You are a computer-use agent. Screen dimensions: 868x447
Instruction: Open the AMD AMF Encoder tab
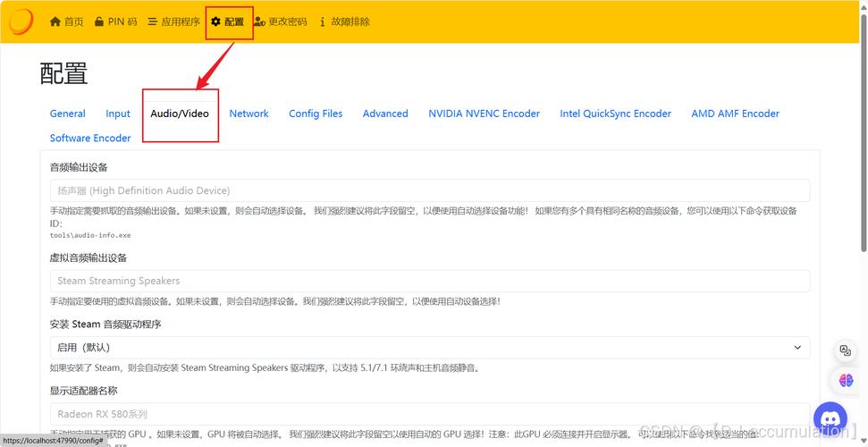tap(735, 114)
